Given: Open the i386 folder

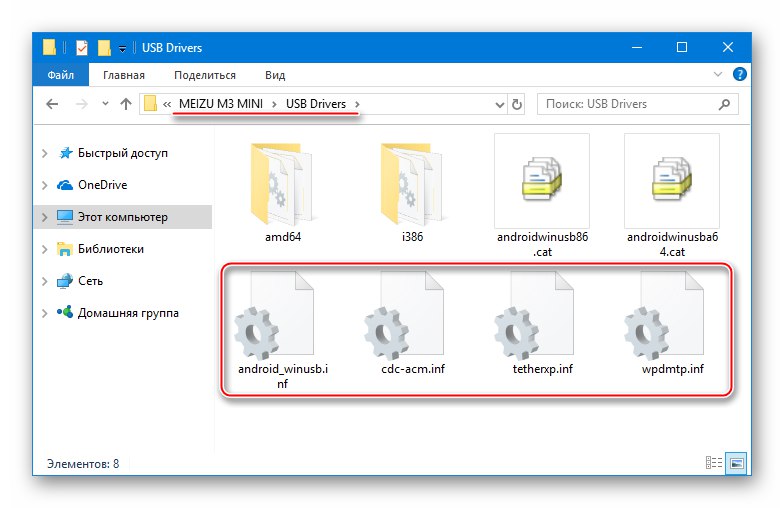Looking at the screenshot, I should pos(412,193).
